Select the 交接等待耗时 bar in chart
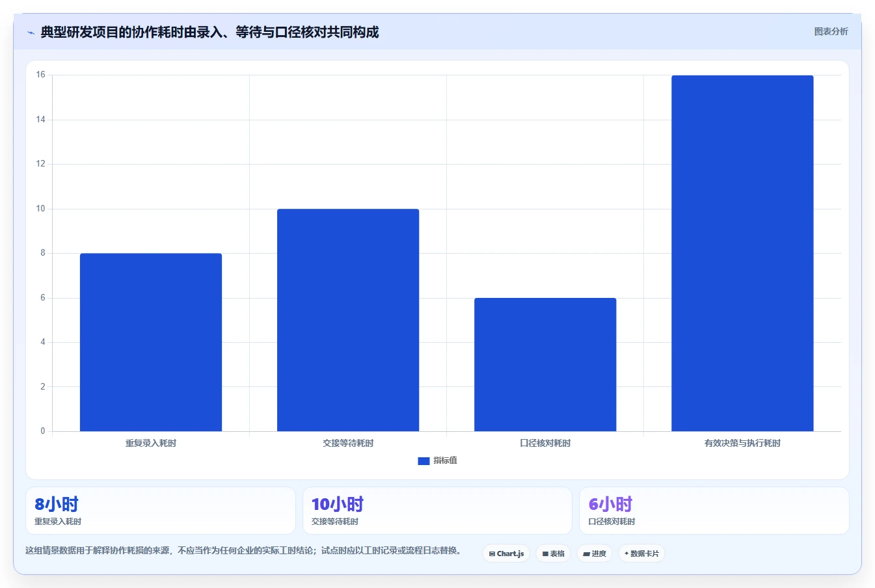The height and width of the screenshot is (588, 875). click(x=348, y=320)
